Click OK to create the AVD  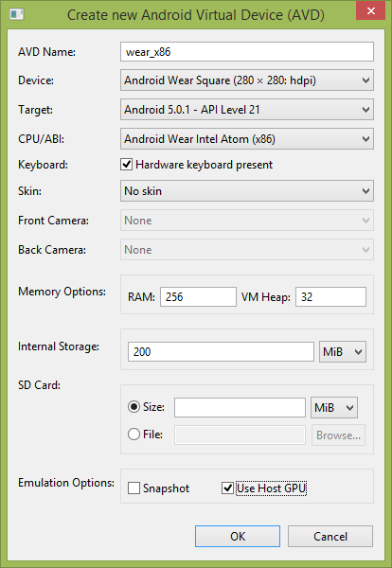click(238, 537)
